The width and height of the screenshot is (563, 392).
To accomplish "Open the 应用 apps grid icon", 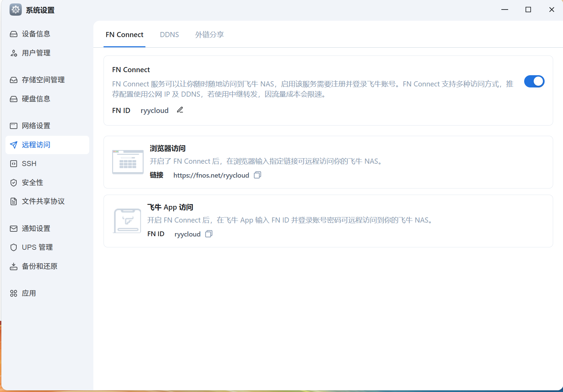I will coord(14,293).
